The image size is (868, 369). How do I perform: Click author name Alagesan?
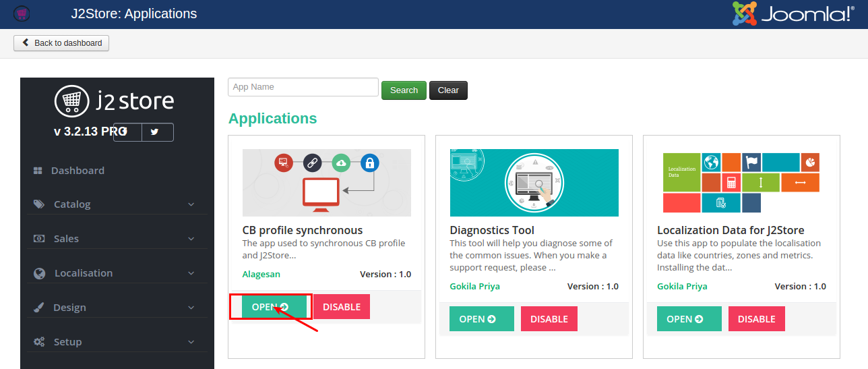click(x=261, y=275)
